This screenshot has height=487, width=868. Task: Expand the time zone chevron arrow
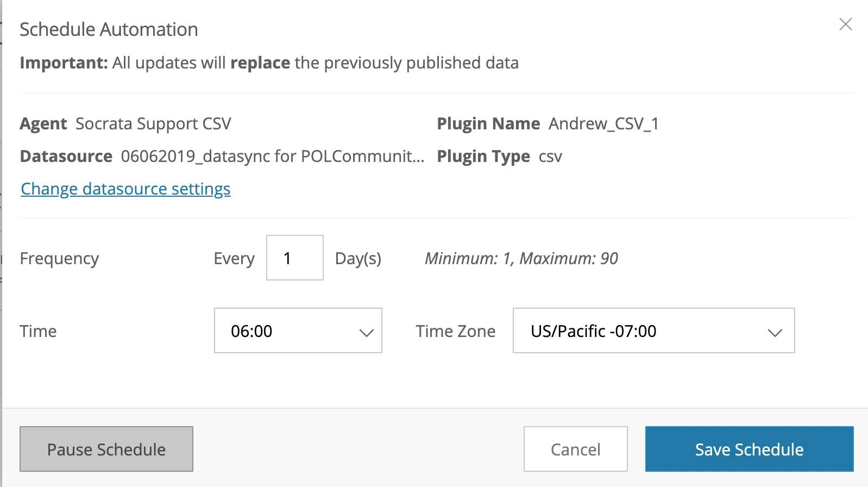point(775,332)
